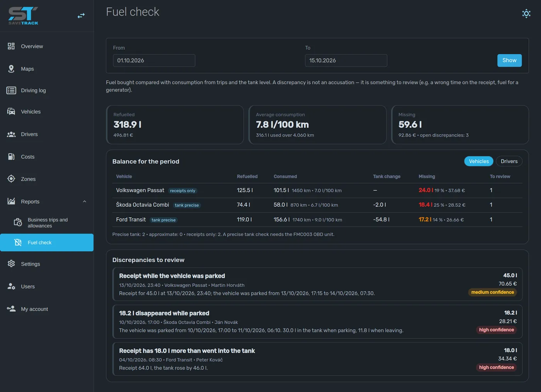Click the To review column header
This screenshot has width=541, height=392.
(500, 177)
